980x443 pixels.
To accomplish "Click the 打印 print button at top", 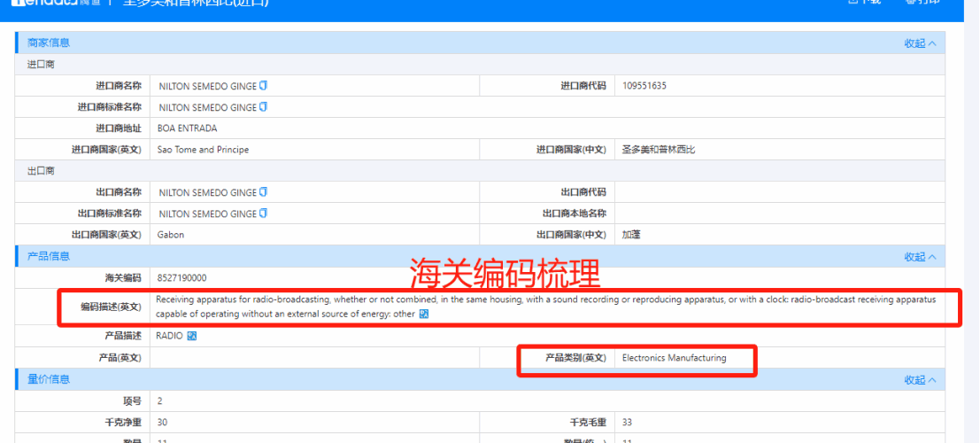I will tap(922, 3).
